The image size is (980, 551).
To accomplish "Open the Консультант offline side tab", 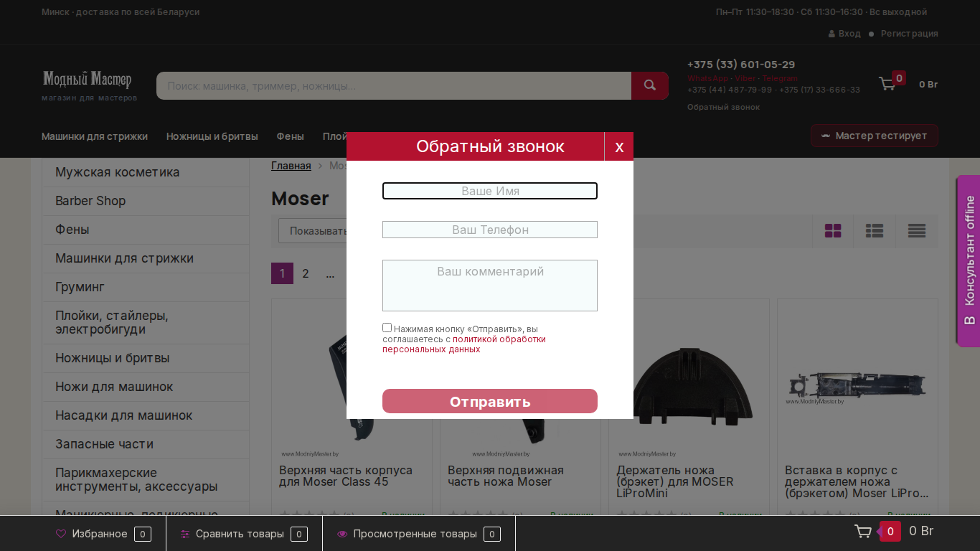I will coord(969,261).
